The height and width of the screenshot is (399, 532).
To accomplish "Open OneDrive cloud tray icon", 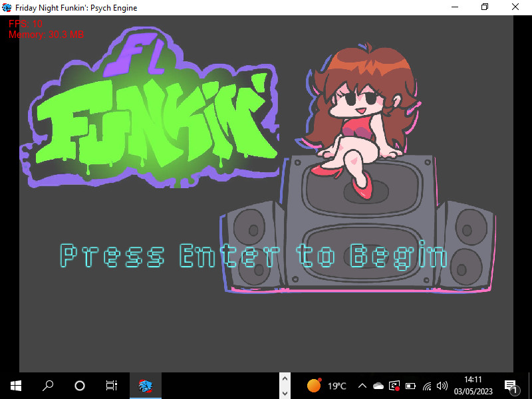I will (x=378, y=386).
